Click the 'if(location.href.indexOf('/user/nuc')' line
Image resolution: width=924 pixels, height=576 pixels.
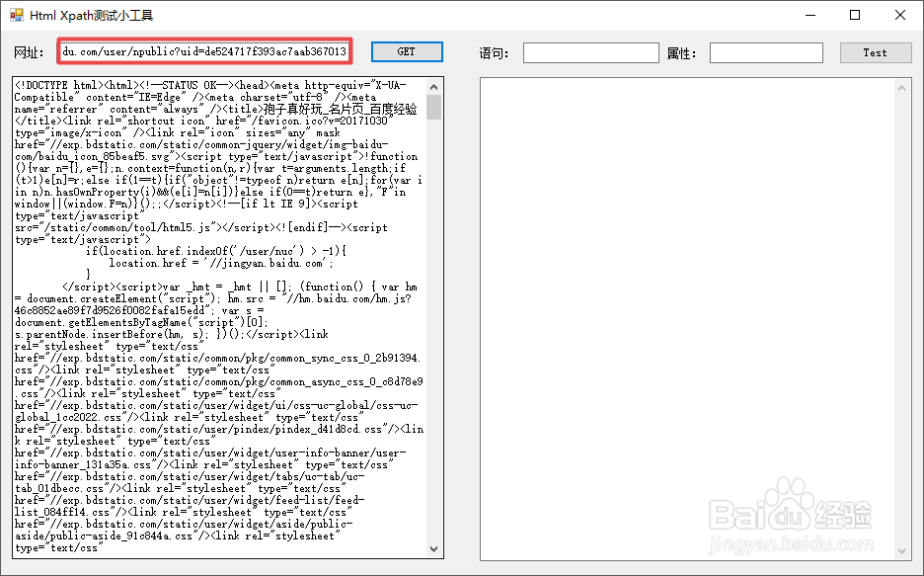(x=215, y=251)
